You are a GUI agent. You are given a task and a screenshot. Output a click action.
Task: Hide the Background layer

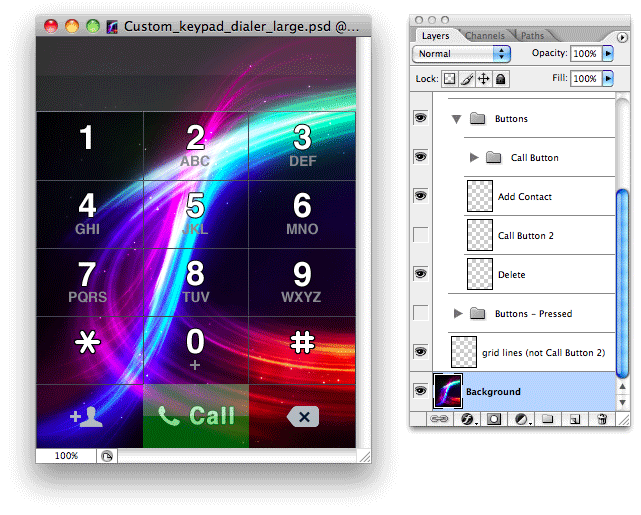(x=420, y=391)
